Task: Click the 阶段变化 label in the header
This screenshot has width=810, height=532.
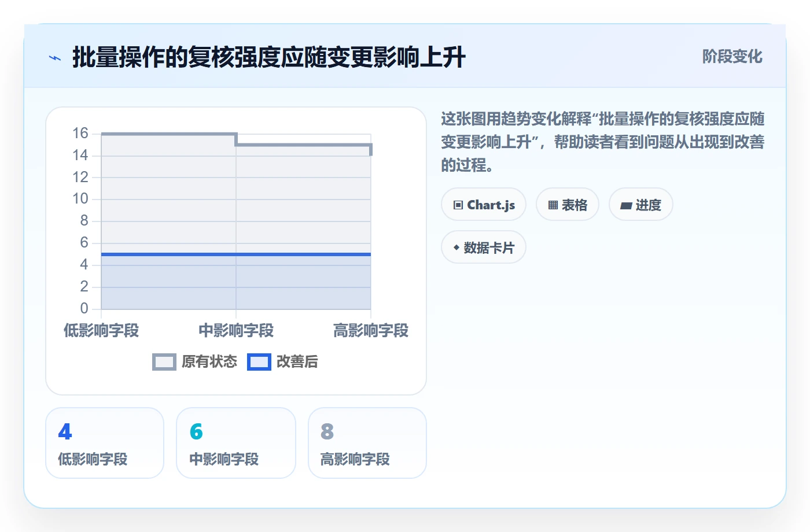Action: click(x=732, y=57)
